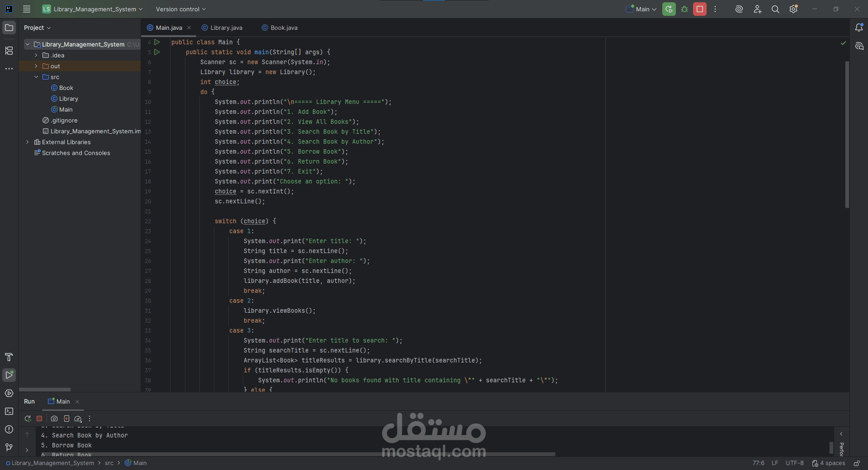Stop the running Main process
This screenshot has height=470, width=868.
(x=700, y=9)
